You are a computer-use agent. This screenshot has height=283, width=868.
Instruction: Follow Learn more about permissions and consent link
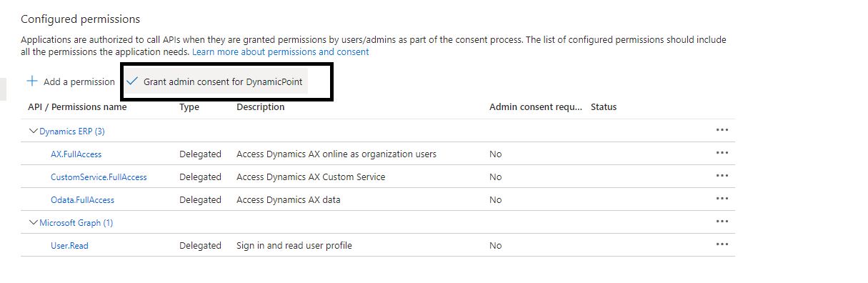pos(281,52)
